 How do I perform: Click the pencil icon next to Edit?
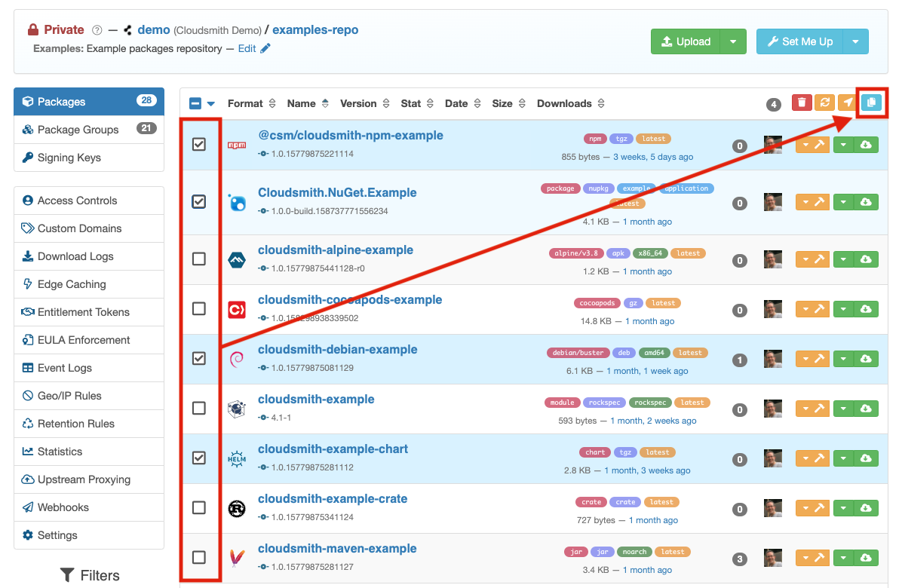pos(265,48)
